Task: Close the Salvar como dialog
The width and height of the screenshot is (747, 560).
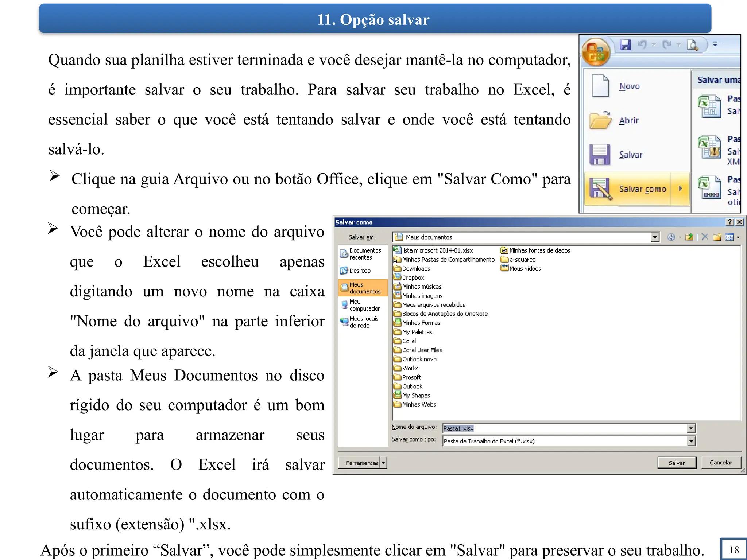Action: pos(739,222)
